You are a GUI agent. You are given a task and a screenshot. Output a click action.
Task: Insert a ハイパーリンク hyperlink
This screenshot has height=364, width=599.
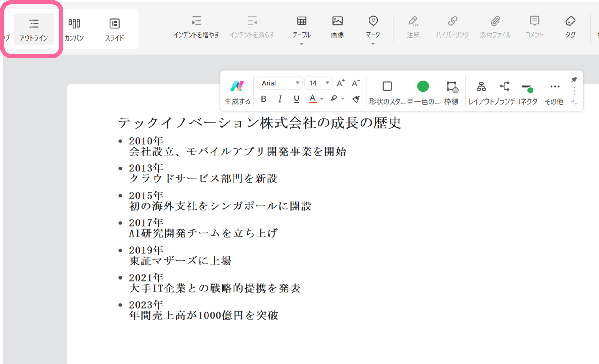452,27
